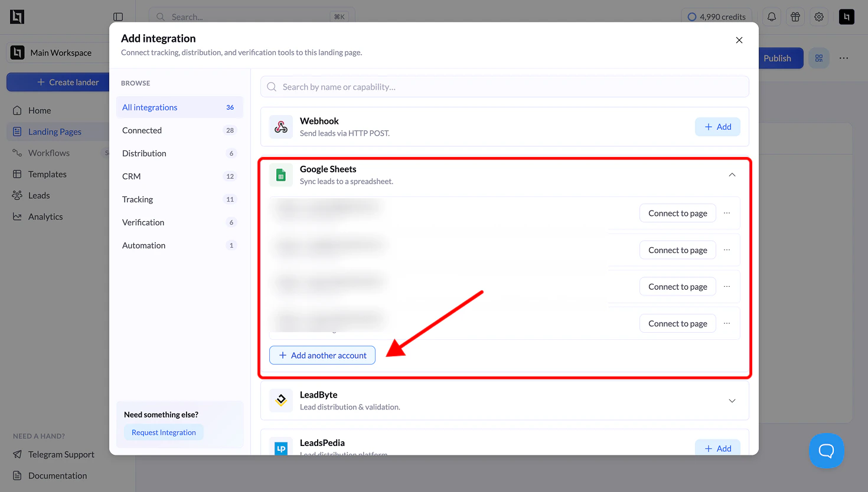
Task: Open the gift rewards icon
Action: point(795,17)
